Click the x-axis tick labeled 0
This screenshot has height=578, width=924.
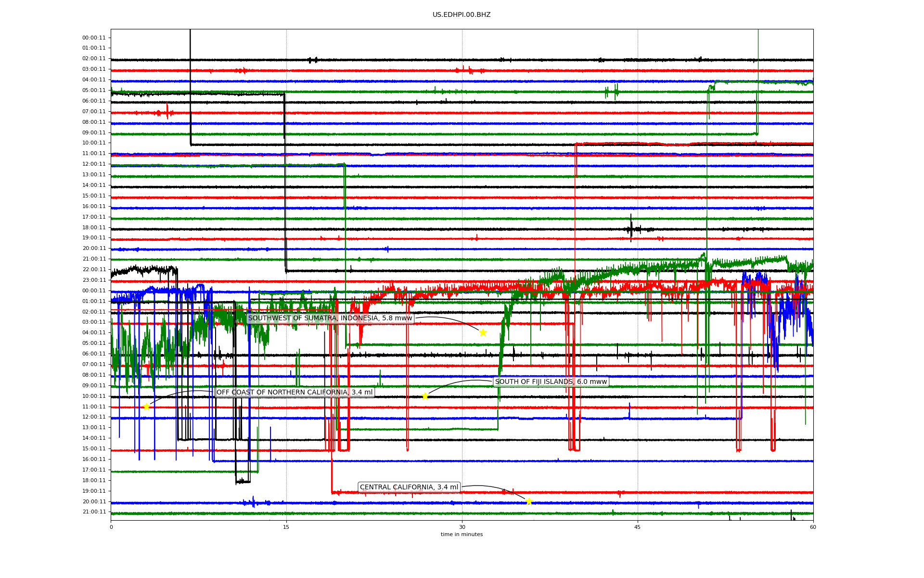[111, 527]
